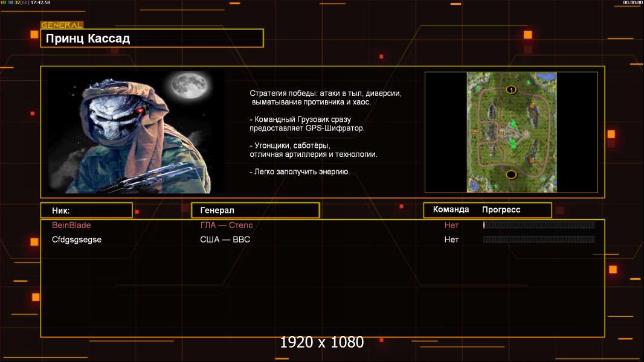Click the map preview thumbnail
The height and width of the screenshot is (362, 644).
click(x=511, y=132)
